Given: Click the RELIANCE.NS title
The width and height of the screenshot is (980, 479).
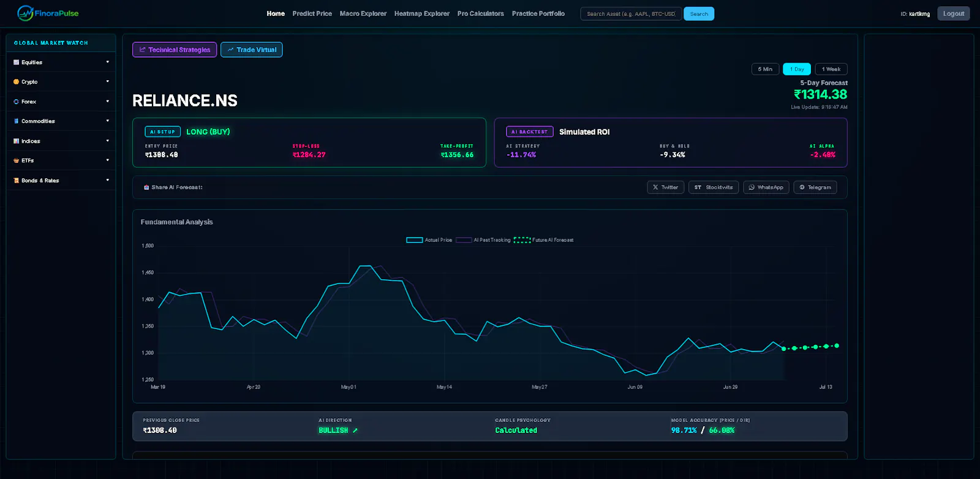Looking at the screenshot, I should tap(185, 100).
